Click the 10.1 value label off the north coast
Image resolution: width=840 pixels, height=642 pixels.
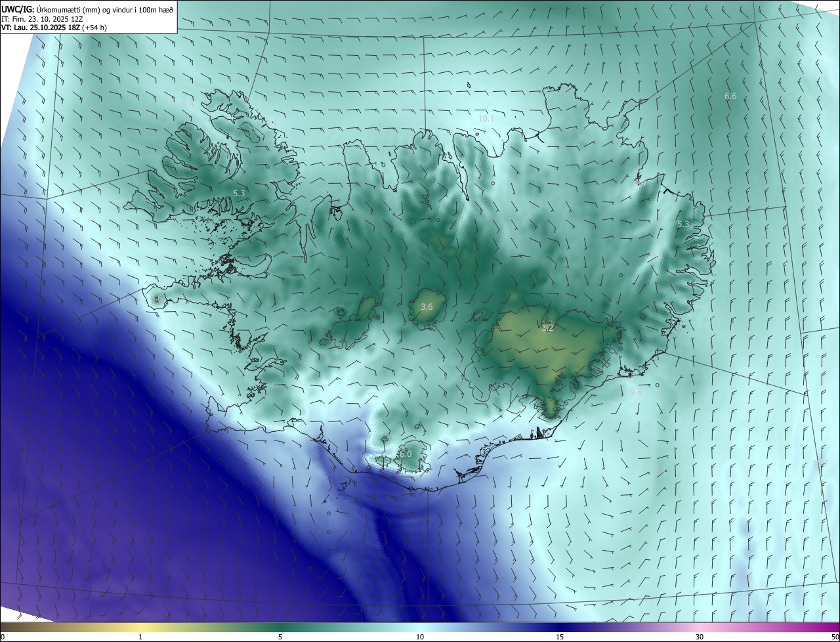pyautogui.click(x=486, y=119)
